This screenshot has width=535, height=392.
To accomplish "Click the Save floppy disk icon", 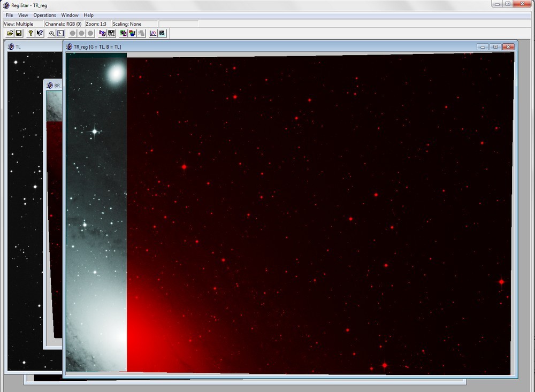I will 19,33.
